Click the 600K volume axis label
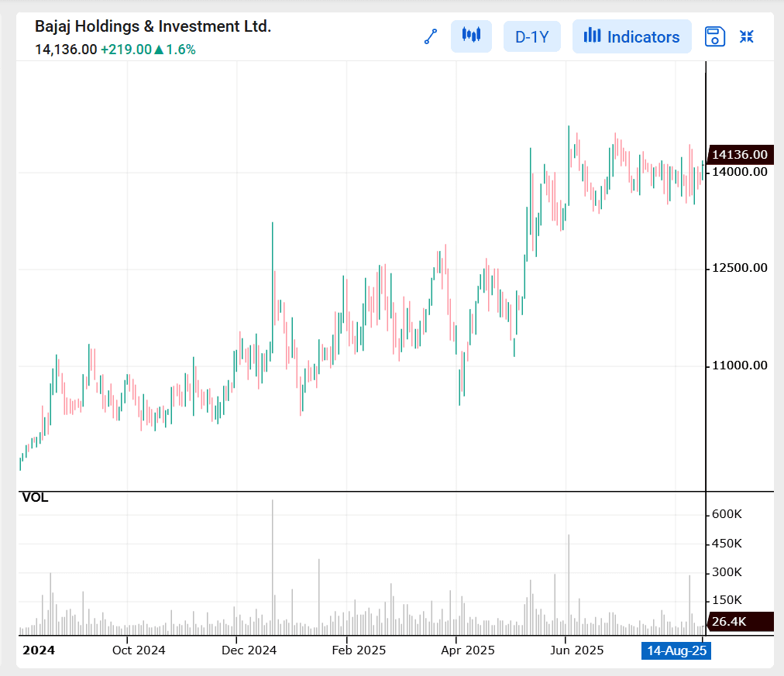Viewport: 784px width, 676px height. (x=727, y=514)
